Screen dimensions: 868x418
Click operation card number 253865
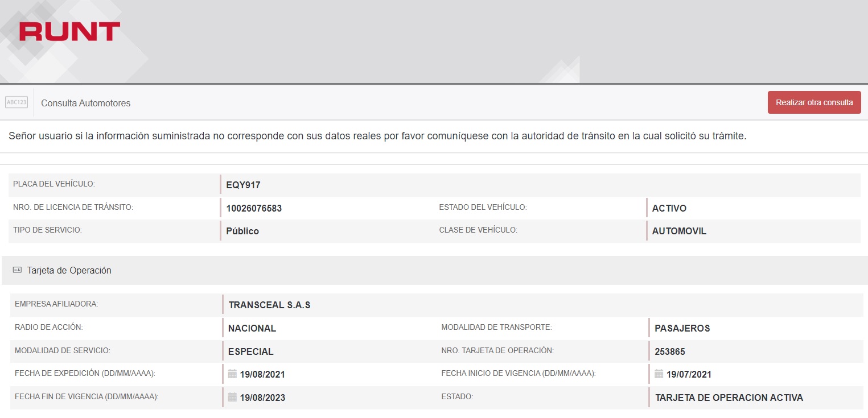[x=670, y=351]
